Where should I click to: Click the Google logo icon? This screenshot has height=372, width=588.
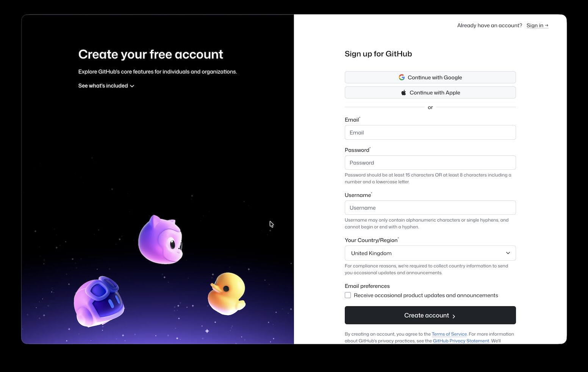tap(402, 77)
